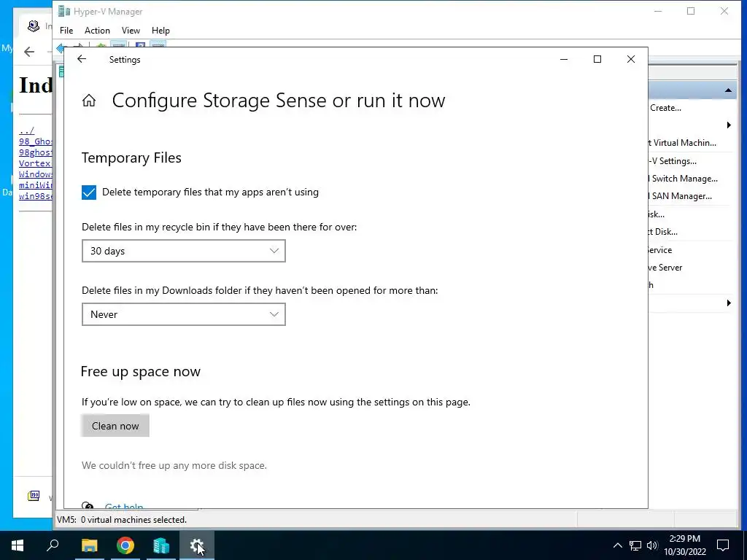The width and height of the screenshot is (747, 560).
Task: Open the Help menu in Hyper-V Manager
Action: tap(160, 31)
